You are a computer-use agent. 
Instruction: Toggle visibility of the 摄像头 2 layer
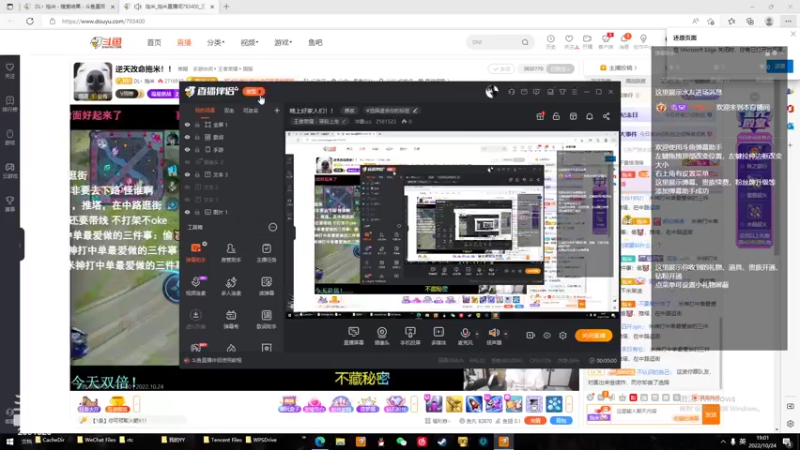click(187, 162)
